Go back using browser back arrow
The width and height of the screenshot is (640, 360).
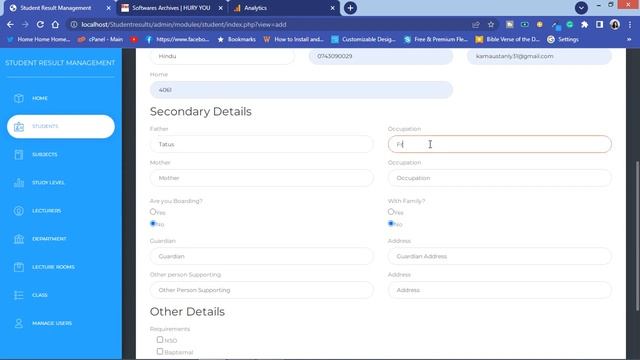point(10,24)
